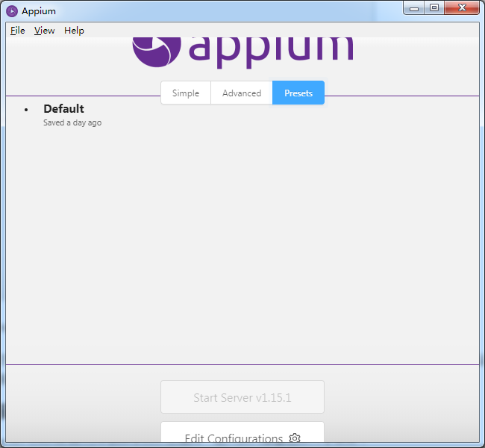The image size is (485, 448).
Task: Maximize the Appium window
Action: [x=434, y=7]
